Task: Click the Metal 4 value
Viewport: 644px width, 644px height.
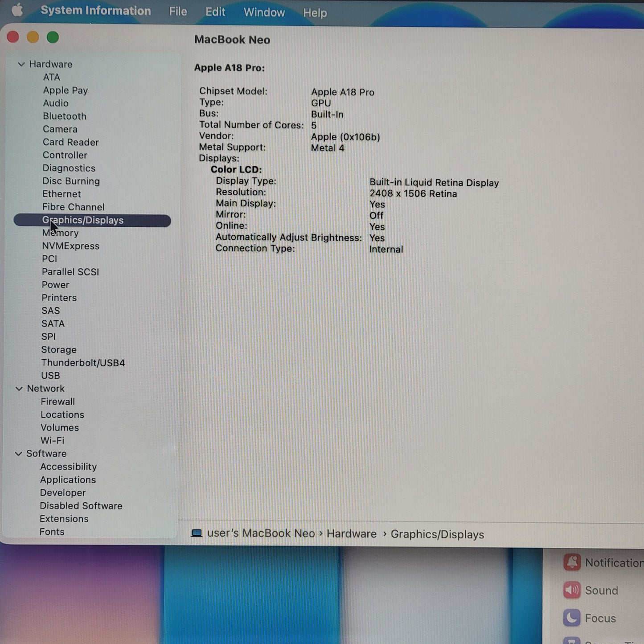Action: point(328,148)
